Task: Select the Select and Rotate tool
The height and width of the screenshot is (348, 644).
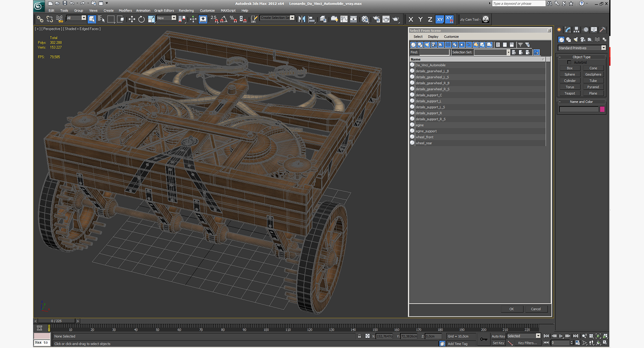Action: tap(141, 19)
